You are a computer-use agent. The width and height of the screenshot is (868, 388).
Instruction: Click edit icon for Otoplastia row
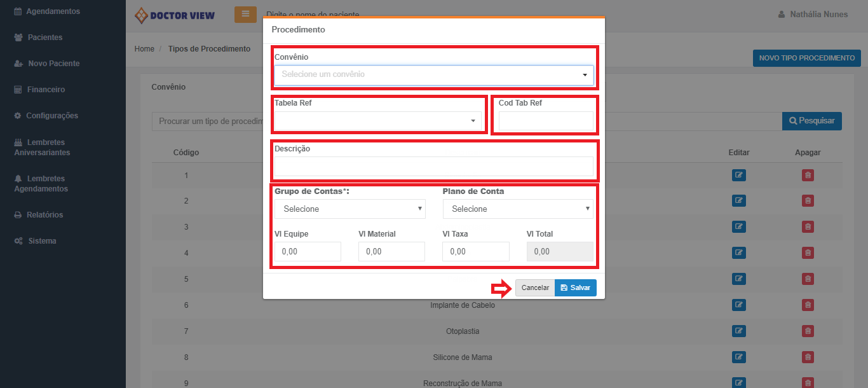738,331
